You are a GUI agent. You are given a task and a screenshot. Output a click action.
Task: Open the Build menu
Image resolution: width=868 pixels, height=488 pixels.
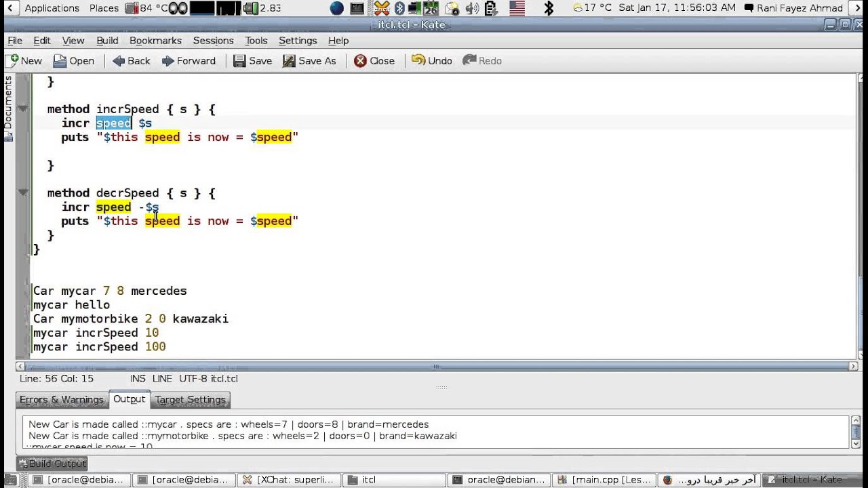coord(107,41)
